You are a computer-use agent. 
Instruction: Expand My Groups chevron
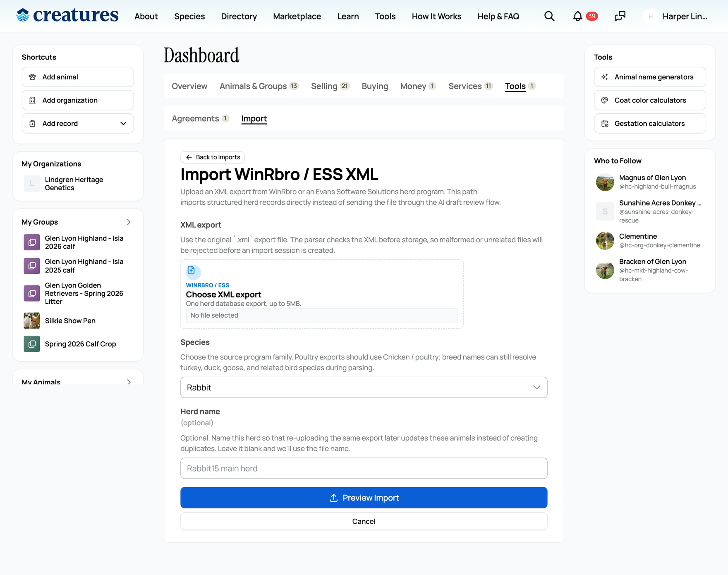click(129, 222)
